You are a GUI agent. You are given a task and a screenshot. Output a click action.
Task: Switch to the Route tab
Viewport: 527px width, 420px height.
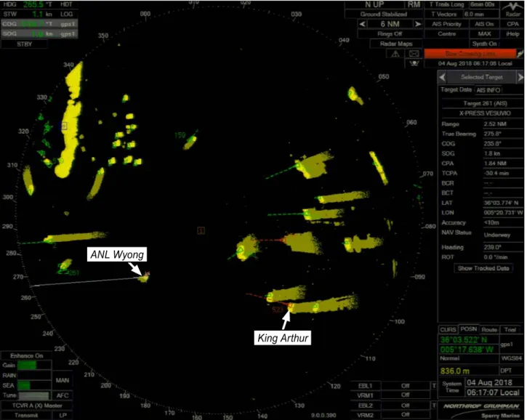[x=489, y=330]
